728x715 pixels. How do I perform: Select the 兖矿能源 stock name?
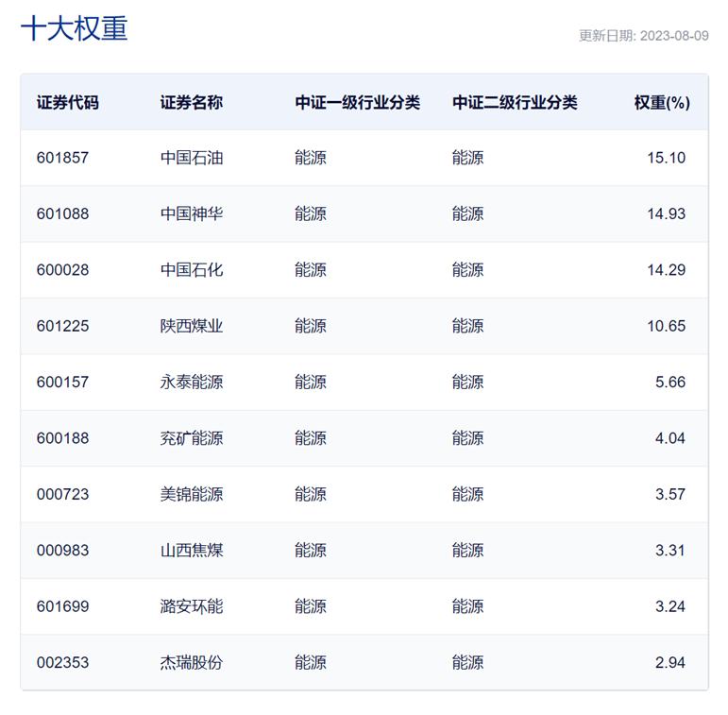pos(191,438)
